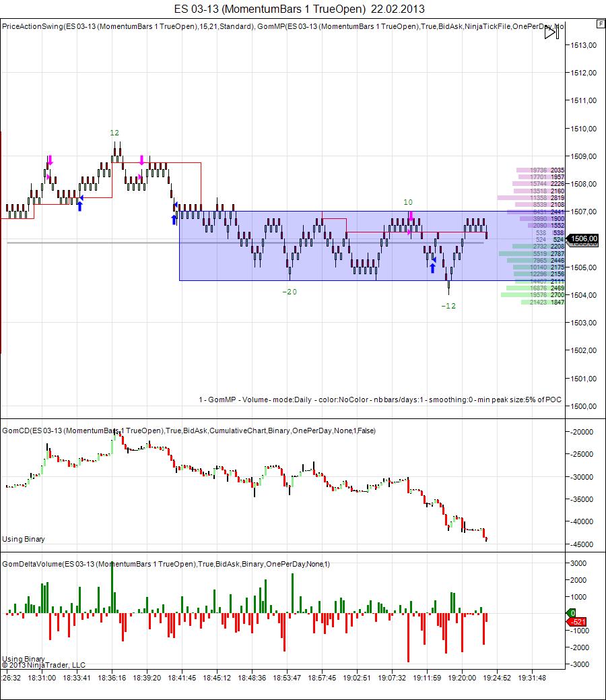This screenshot has width=606, height=700.
Task: Select the magenta down arrow below swing label 10
Action: point(411,216)
